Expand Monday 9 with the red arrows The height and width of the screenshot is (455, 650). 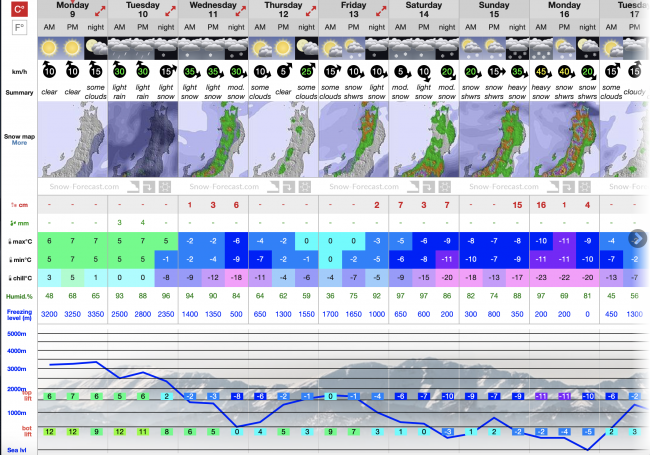(x=100, y=11)
